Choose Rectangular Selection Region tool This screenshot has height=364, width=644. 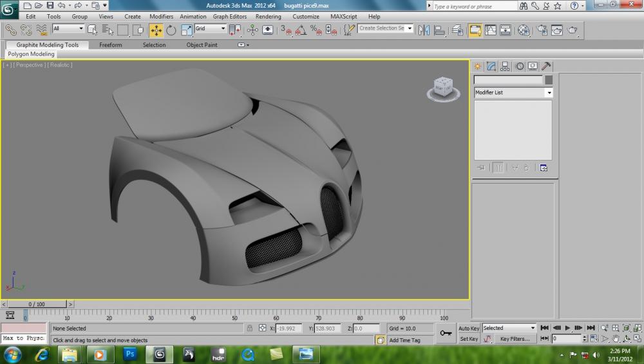tap(123, 30)
